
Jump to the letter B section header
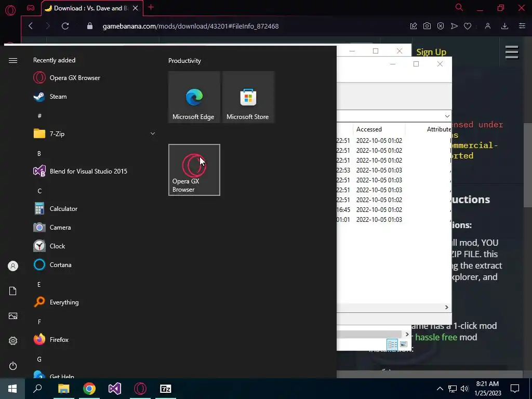pos(39,153)
